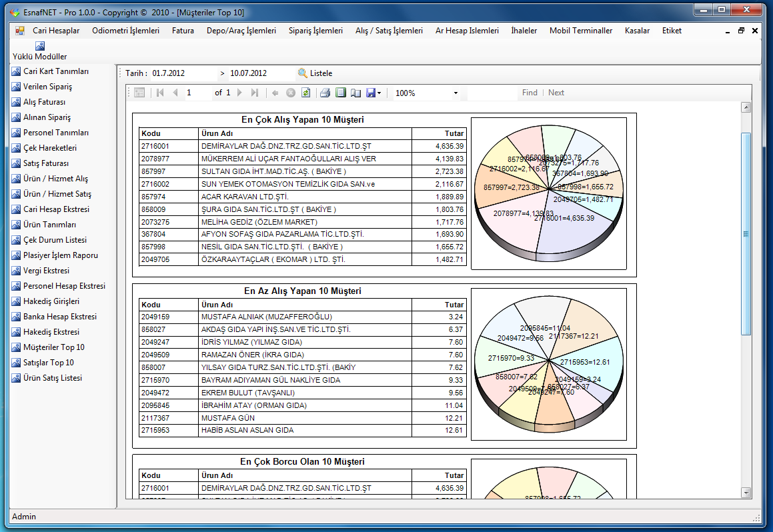The height and width of the screenshot is (532, 773).
Task: Open Cari Hesap Ekstresi module
Action: click(51, 209)
